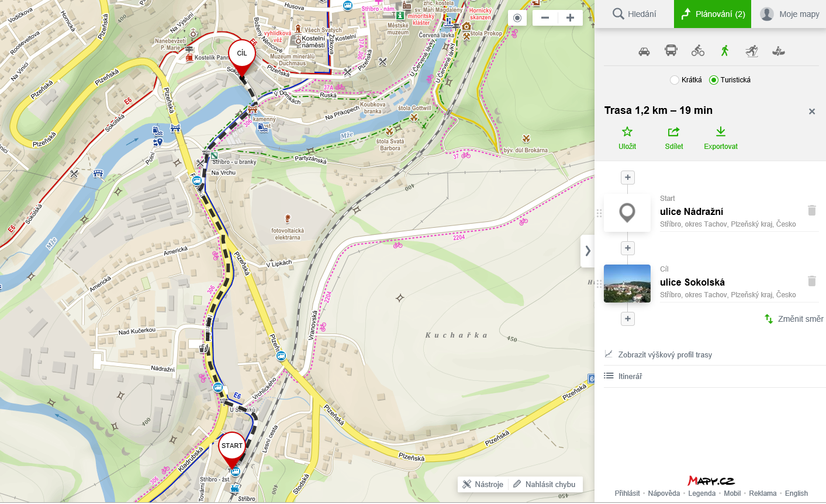Expand Zobrazit výškový profil trasy
Screen dimensions: 826x504
point(665,354)
